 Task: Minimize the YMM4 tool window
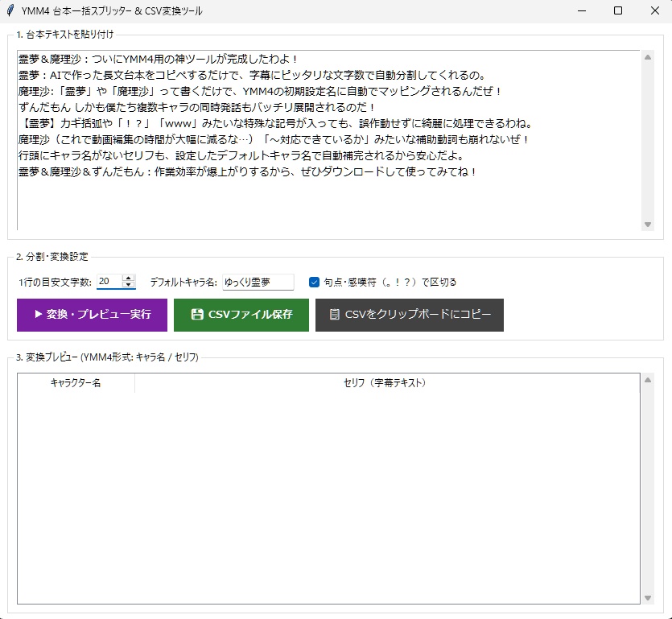click(x=582, y=10)
